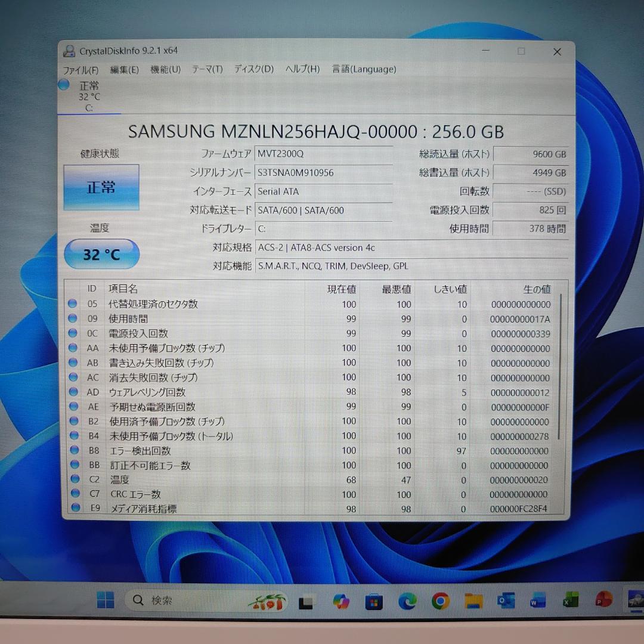Image resolution: width=644 pixels, height=644 pixels.
Task: Open the ディスク(D) drive selection menu
Action: coord(253,69)
